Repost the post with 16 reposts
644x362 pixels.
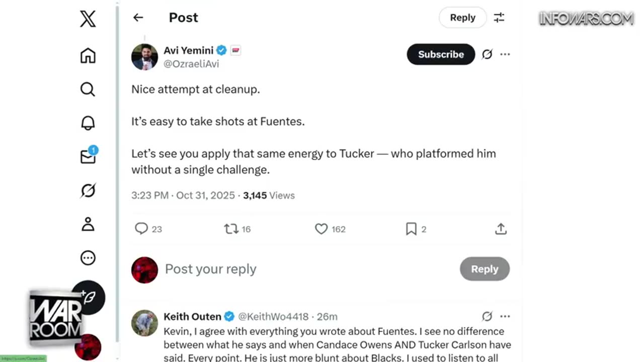click(x=231, y=229)
